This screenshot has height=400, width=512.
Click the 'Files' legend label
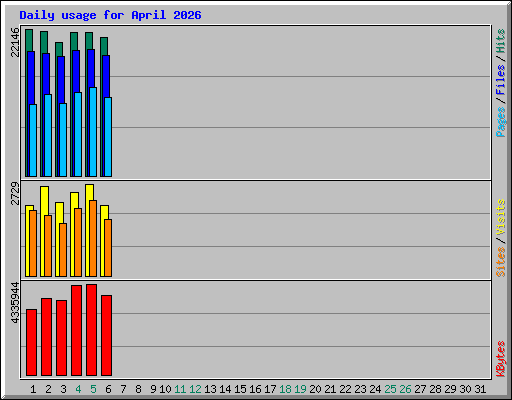tap(501, 79)
